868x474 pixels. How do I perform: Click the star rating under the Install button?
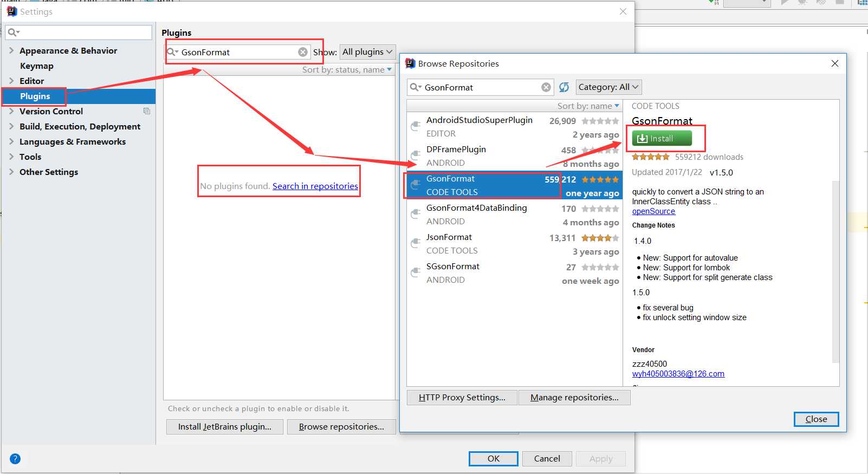[x=651, y=157]
